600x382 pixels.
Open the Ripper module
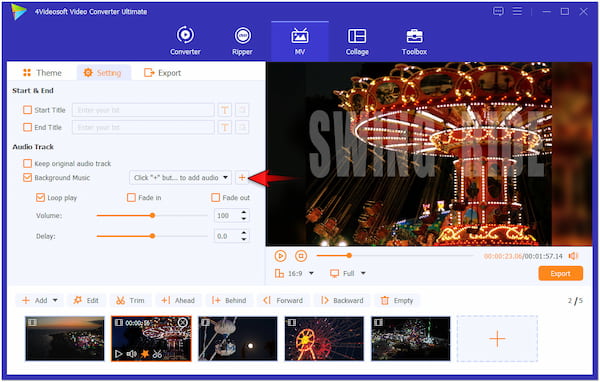tap(242, 41)
